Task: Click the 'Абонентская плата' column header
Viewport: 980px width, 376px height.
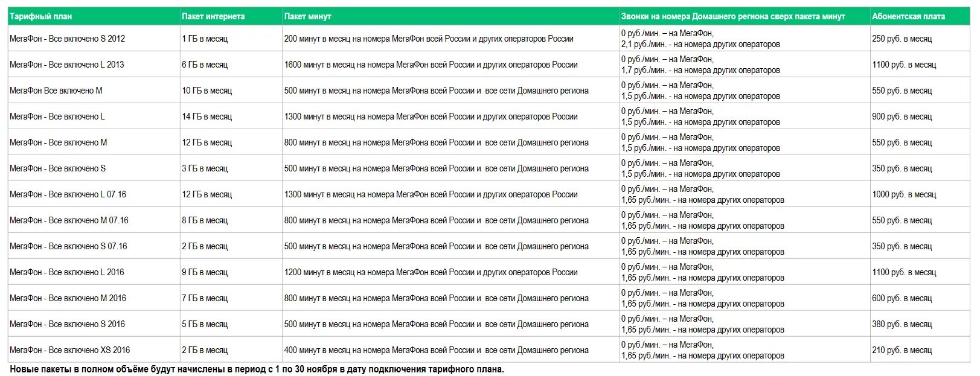Action: coord(920,16)
